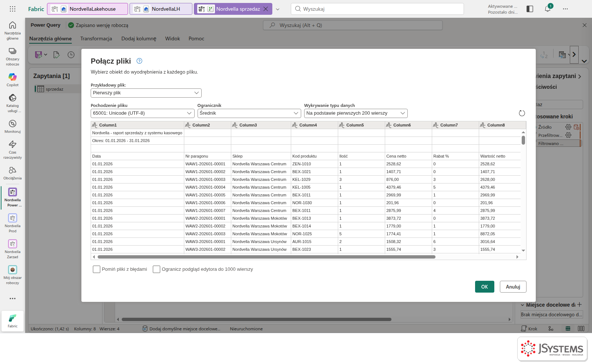Open Mój obszar roboczy
The height and width of the screenshot is (364, 592).
13,275
